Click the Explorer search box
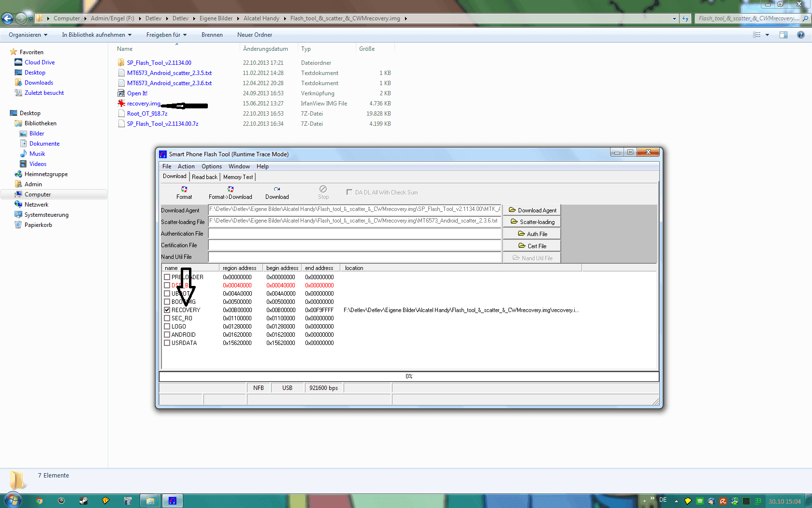Screen dimensions: 812x508 (753, 18)
